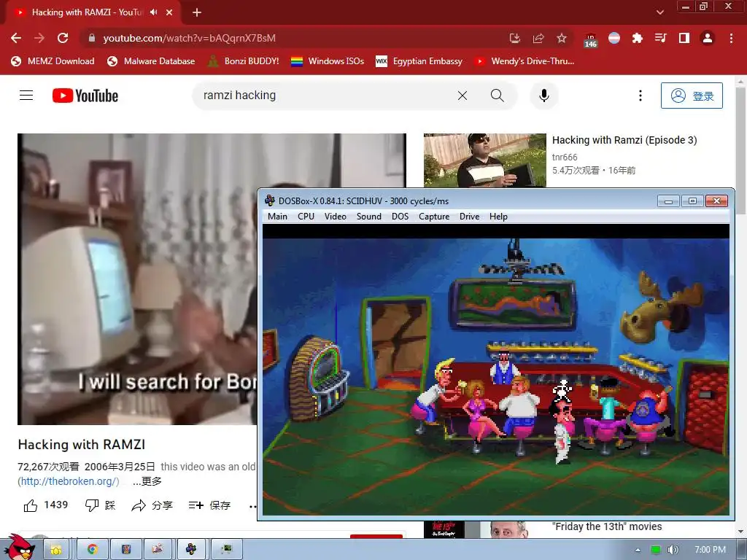
Task: Click the striped circle extension icon
Action: click(x=614, y=38)
